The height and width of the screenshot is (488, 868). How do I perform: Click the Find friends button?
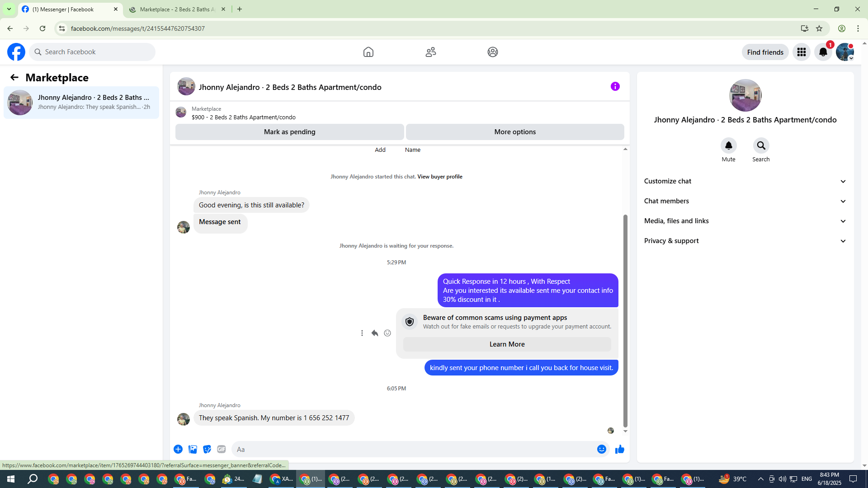765,52
